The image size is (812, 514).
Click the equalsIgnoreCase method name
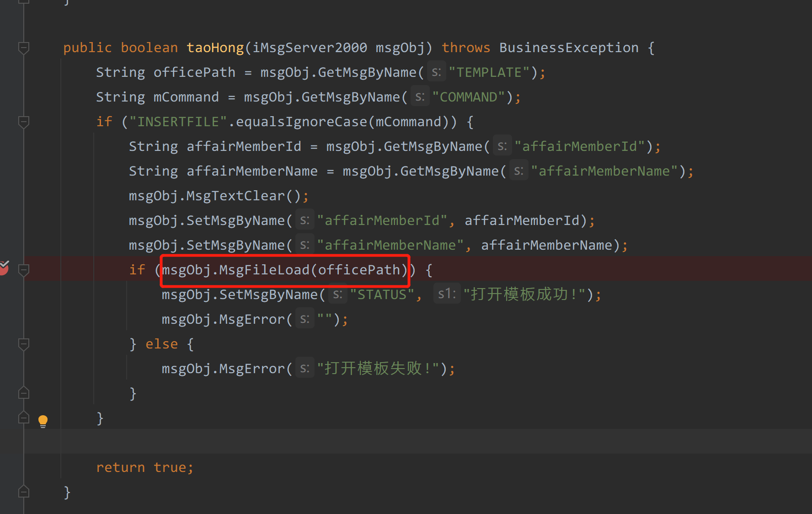point(301,122)
